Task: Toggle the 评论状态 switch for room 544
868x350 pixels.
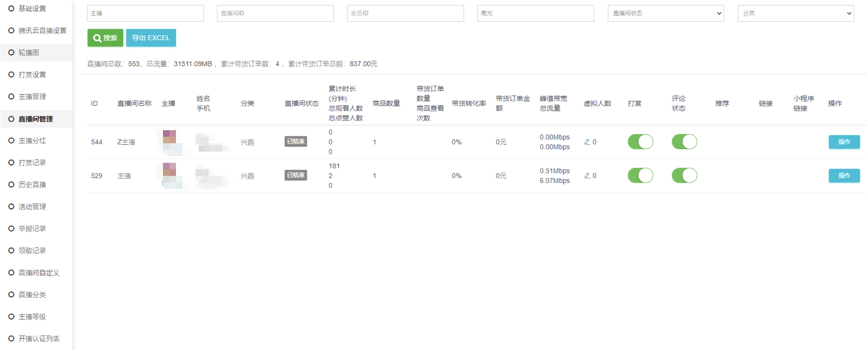Action: (684, 142)
